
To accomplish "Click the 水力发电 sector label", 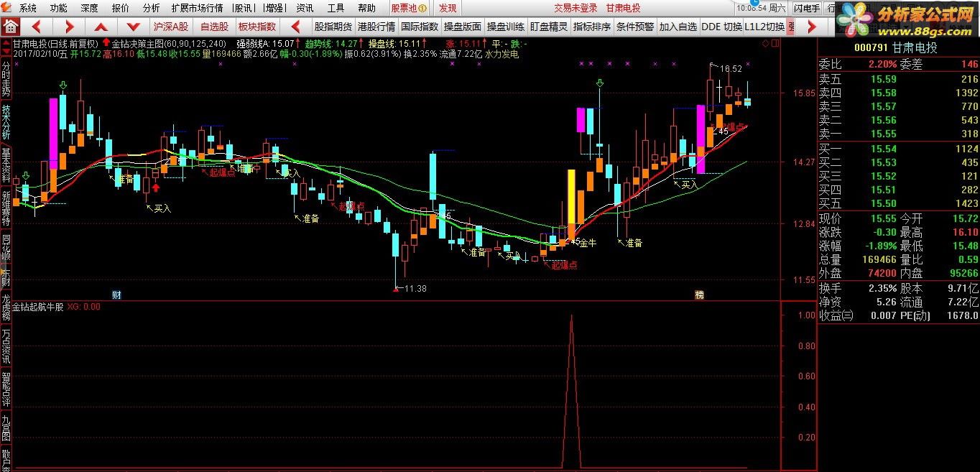I will click(502, 54).
